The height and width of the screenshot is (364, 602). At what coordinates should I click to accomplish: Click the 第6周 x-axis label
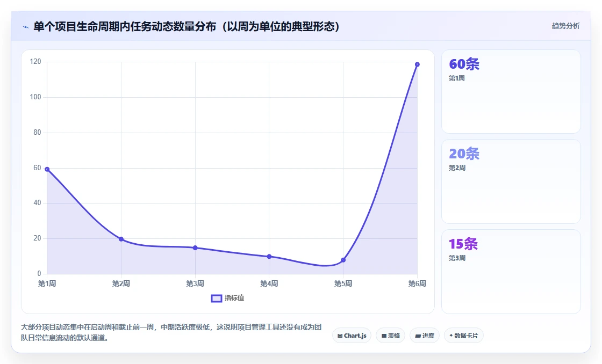point(417,283)
